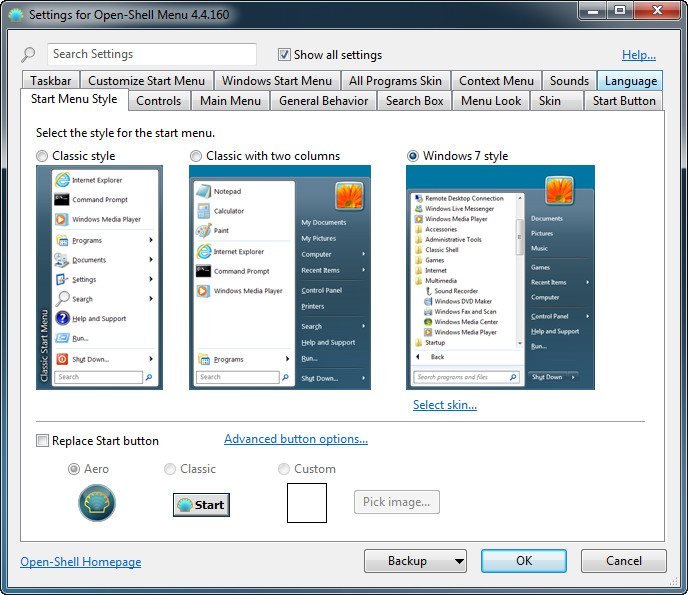Visit the Open-Shell Homepage link
Image resolution: width=688 pixels, height=595 pixels.
click(x=81, y=562)
